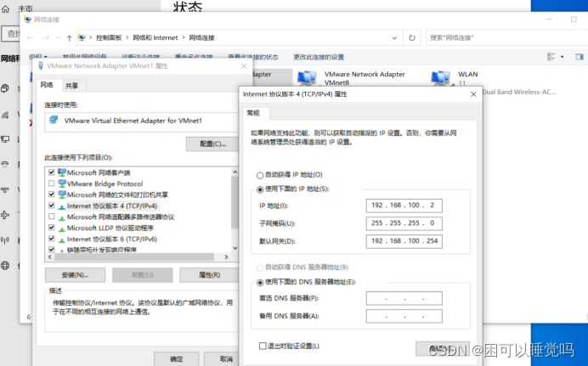Click the 属性(R) button
588x366 pixels.
209,275
